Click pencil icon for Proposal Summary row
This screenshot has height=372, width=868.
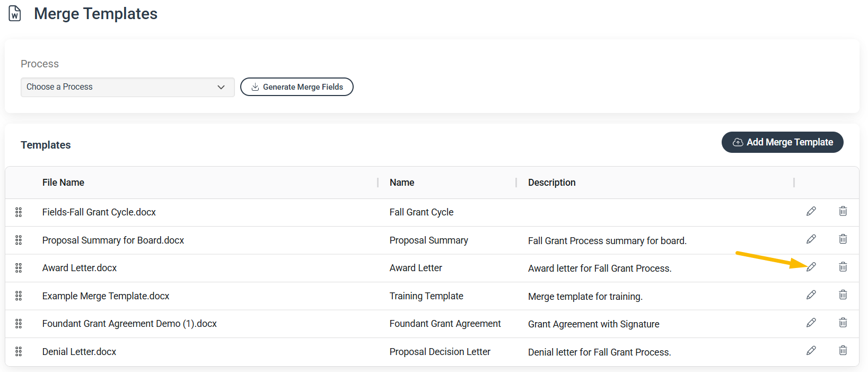[811, 239]
